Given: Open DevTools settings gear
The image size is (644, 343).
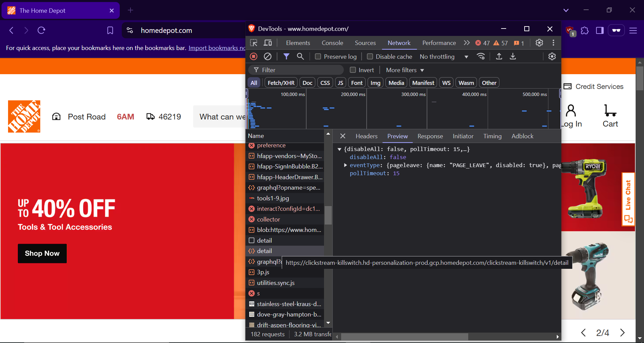Looking at the screenshot, I should (539, 43).
